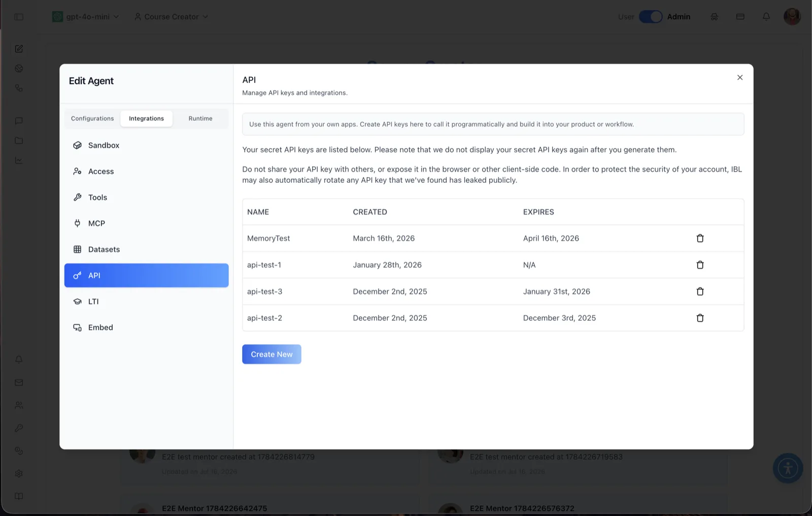The width and height of the screenshot is (812, 516).
Task: Open the Embed section
Action: pyautogui.click(x=146, y=328)
